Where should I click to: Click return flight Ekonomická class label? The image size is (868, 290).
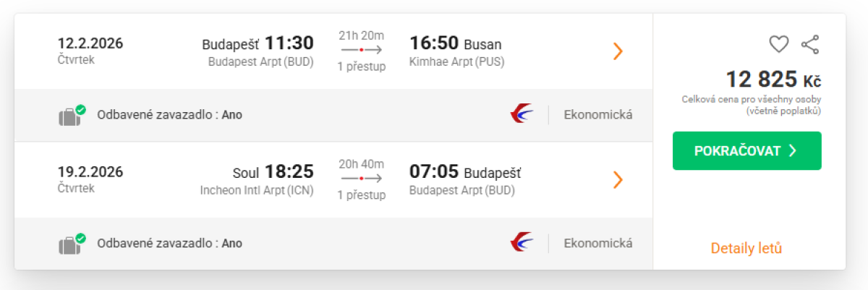point(598,243)
